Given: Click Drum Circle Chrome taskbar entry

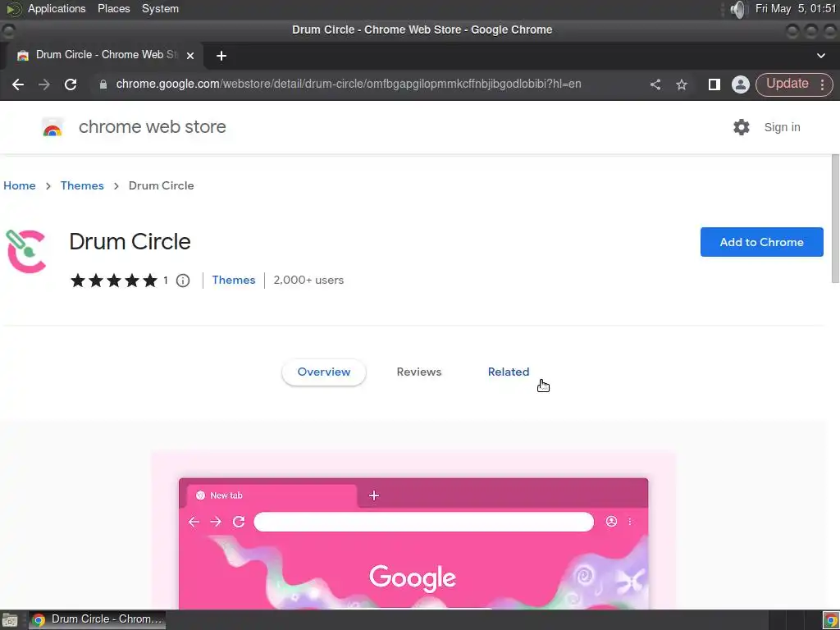Looking at the screenshot, I should [x=97, y=619].
